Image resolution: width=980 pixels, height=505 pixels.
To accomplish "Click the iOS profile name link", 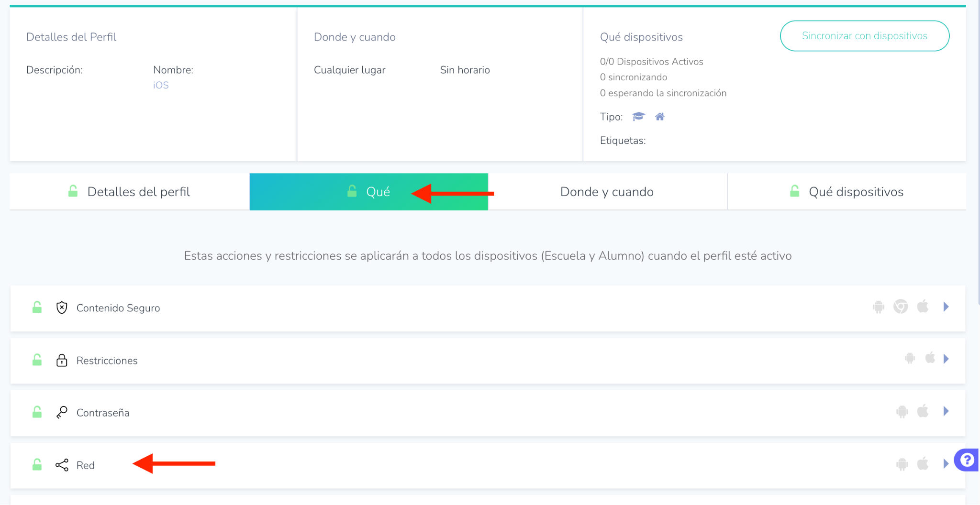I will [x=161, y=85].
